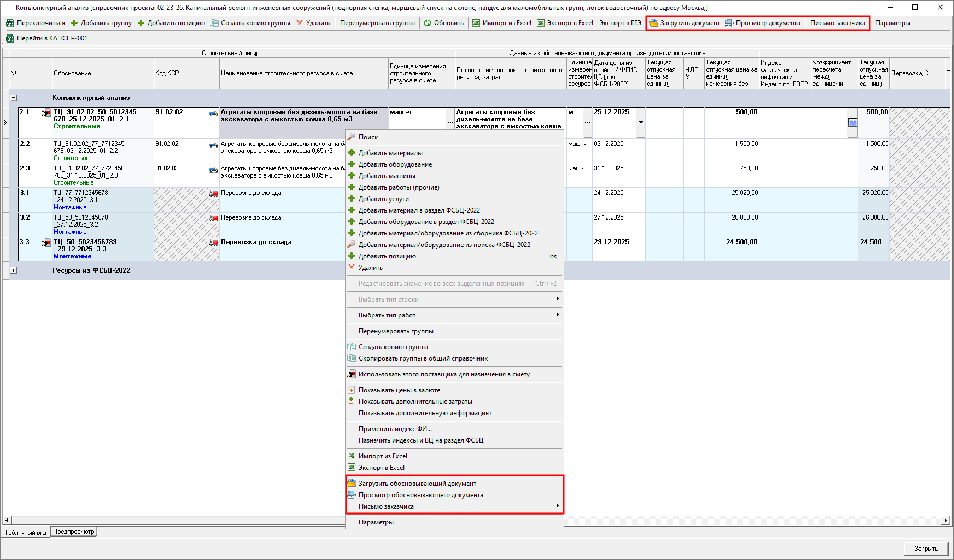
Task: Choose Добавить материалы in the context menu
Action: [x=390, y=153]
